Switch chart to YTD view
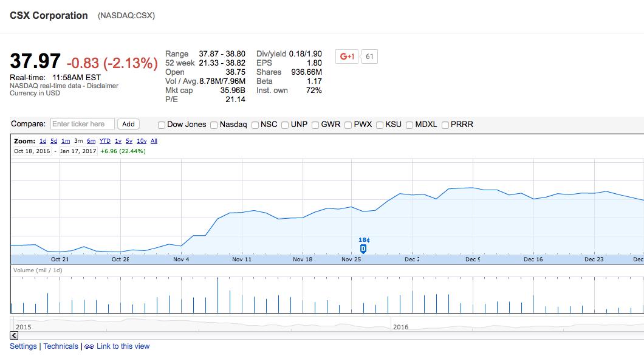Screen dimensions: 644x364 (104, 141)
